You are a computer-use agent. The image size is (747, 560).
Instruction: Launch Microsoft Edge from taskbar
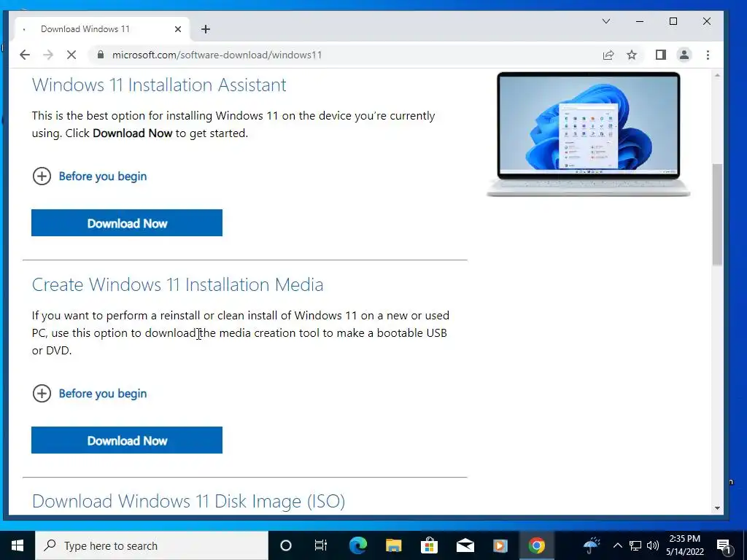pyautogui.click(x=357, y=545)
